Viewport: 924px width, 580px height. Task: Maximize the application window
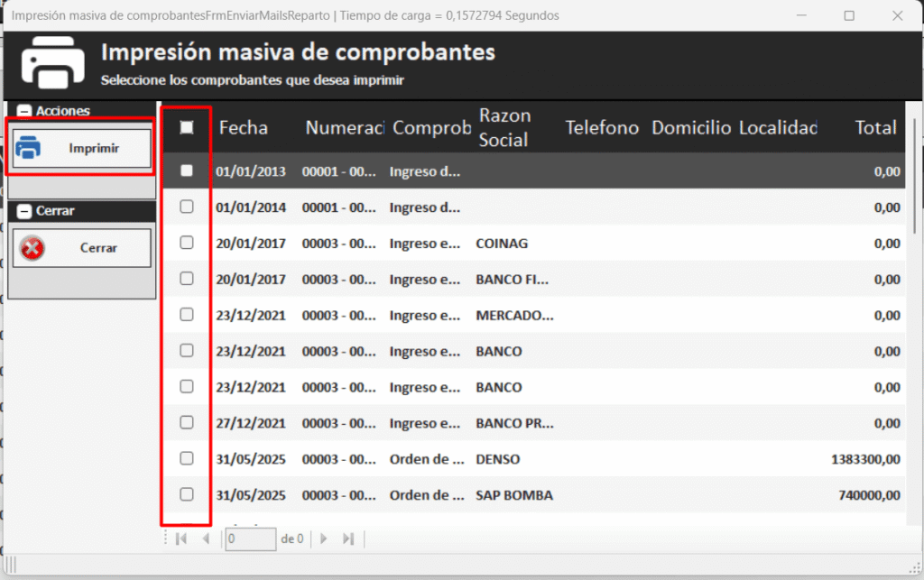point(849,15)
